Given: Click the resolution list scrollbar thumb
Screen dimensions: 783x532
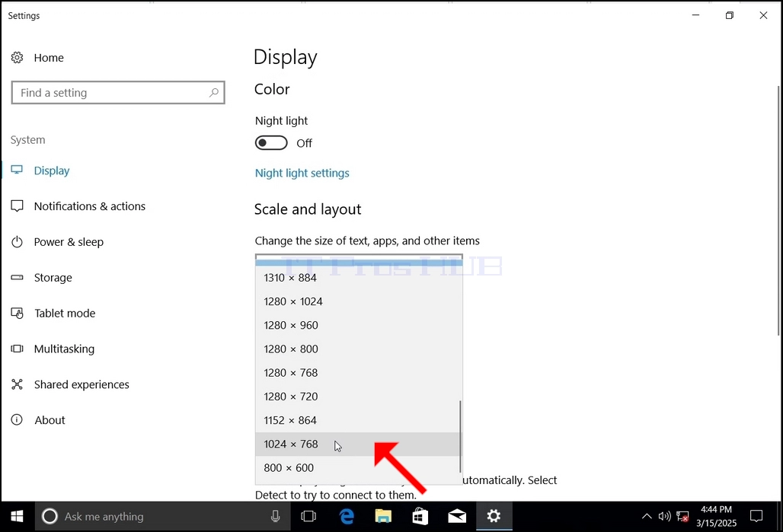Looking at the screenshot, I should 460,436.
